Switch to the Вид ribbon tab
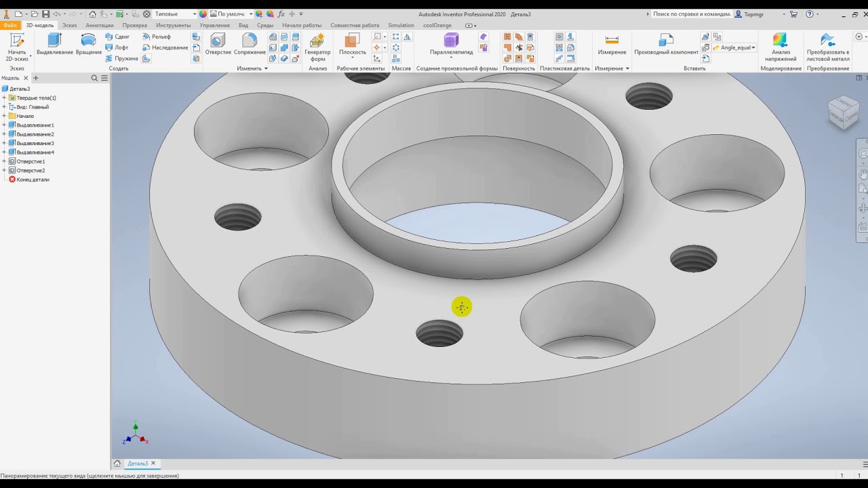 243,25
